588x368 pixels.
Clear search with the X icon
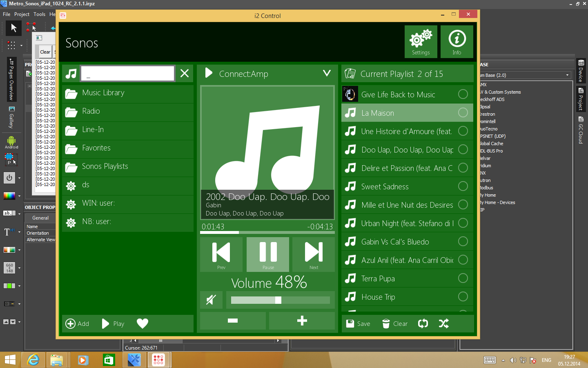tap(185, 73)
